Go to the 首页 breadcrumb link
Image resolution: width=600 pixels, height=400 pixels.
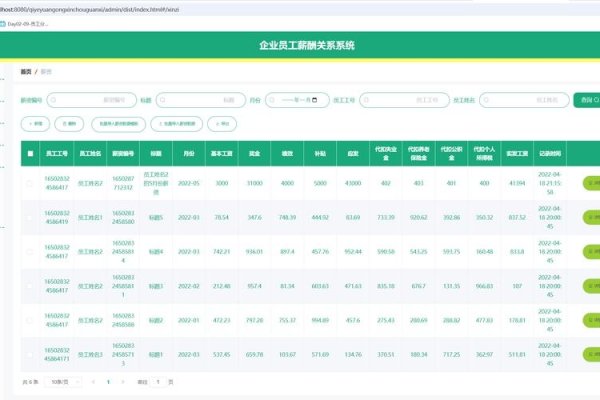coord(26,72)
